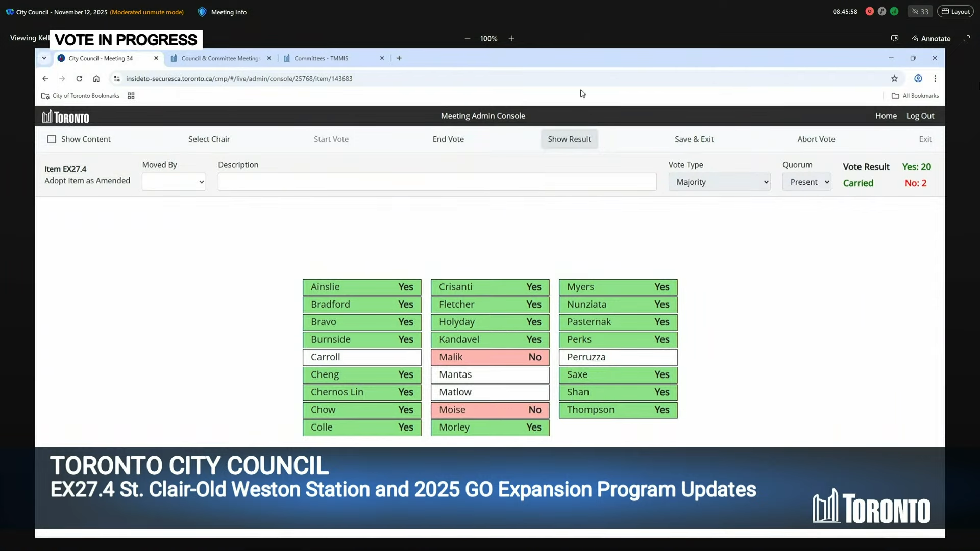Open the Quorum Present dropdown
Image resolution: width=980 pixels, height=551 pixels.
pos(806,182)
